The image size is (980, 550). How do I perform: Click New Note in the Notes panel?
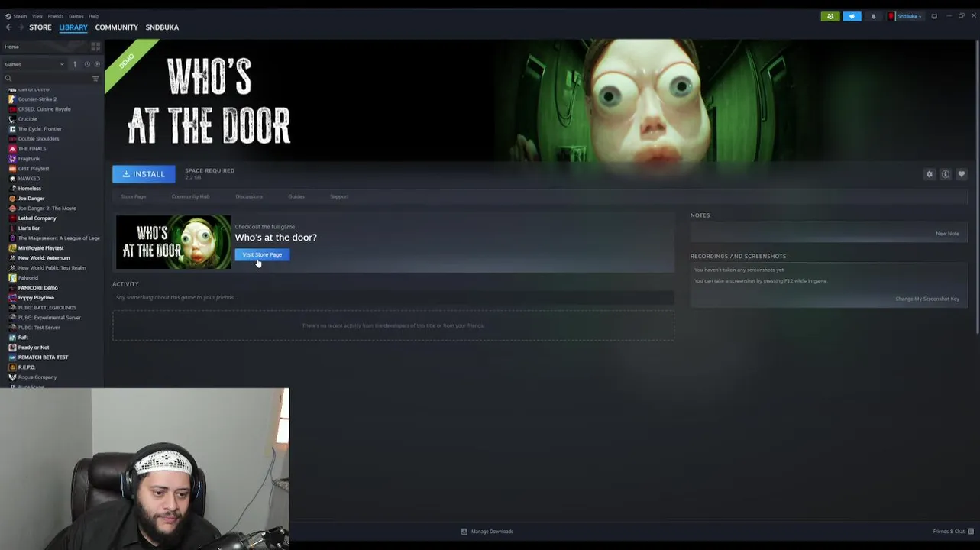[947, 234]
